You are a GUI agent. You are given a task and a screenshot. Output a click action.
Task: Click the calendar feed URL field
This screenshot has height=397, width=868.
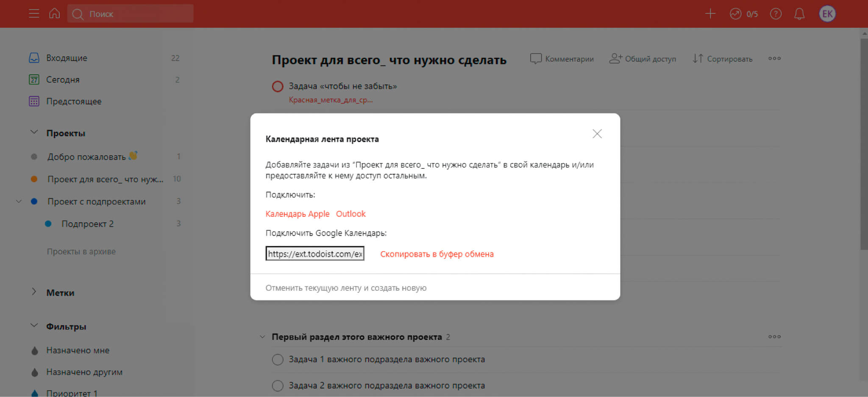pos(315,254)
